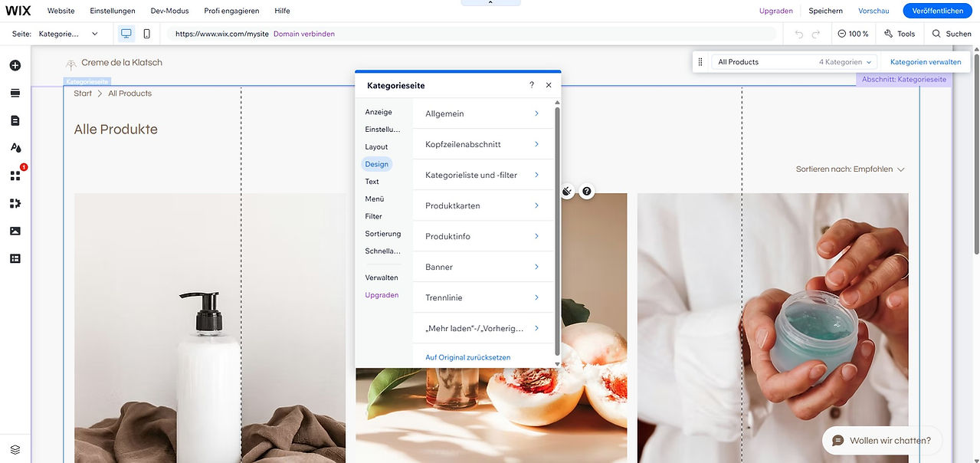Click Domain verbinden link
This screenshot has height=463, width=980.
[304, 34]
